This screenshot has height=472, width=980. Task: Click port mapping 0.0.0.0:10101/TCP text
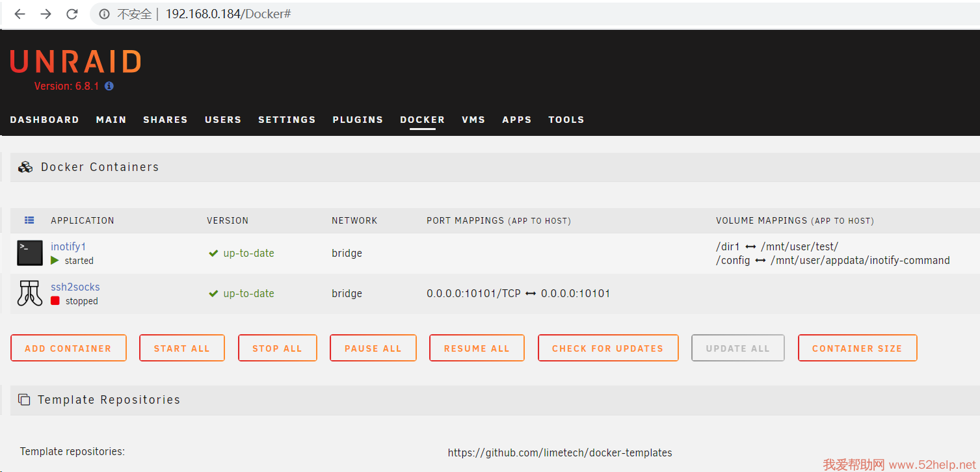(473, 293)
